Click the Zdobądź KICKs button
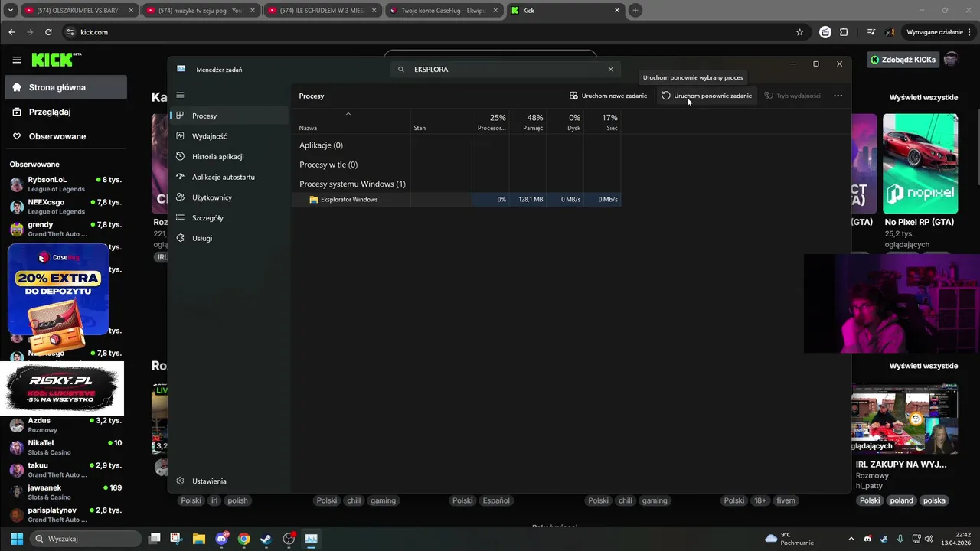 tap(903, 60)
